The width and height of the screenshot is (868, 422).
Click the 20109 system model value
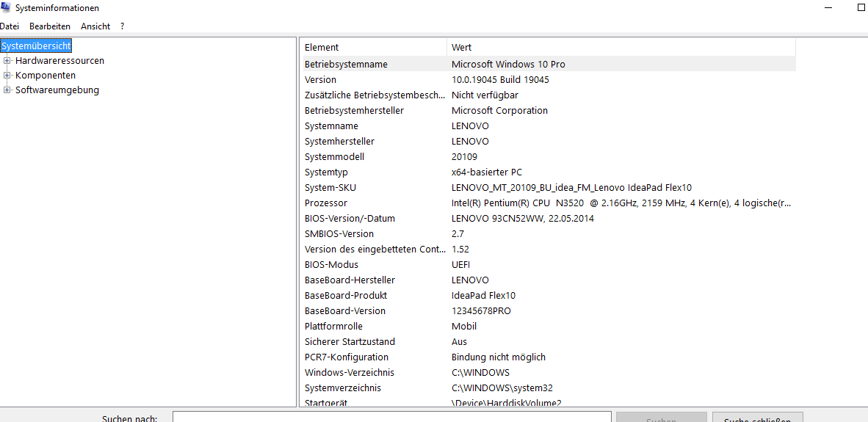tap(464, 157)
